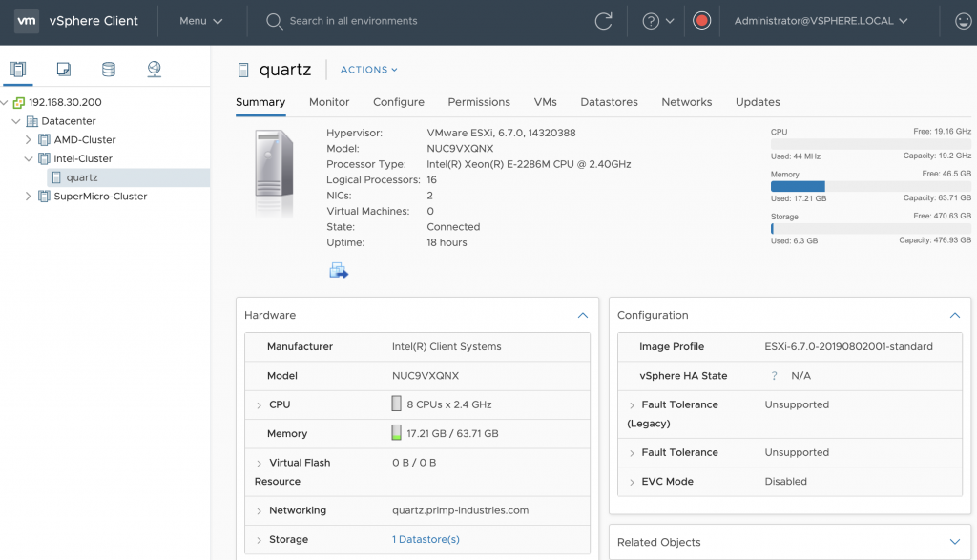Click the Datacenter icon in tree

click(31, 121)
